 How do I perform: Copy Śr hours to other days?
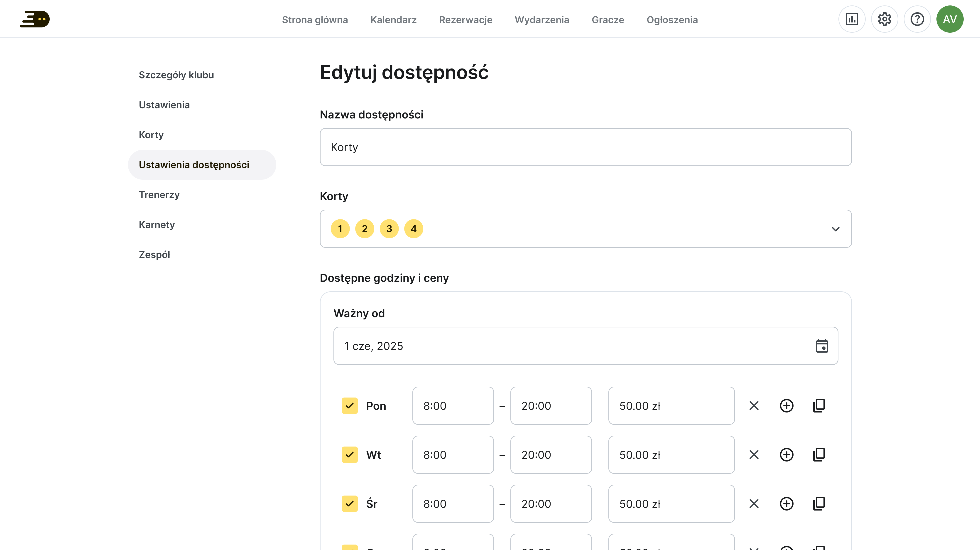(x=819, y=503)
